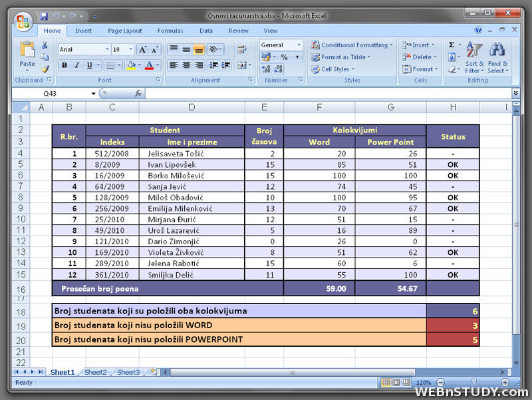532x400 pixels.
Task: Set Top Align vertical alignment
Action: 174,49
